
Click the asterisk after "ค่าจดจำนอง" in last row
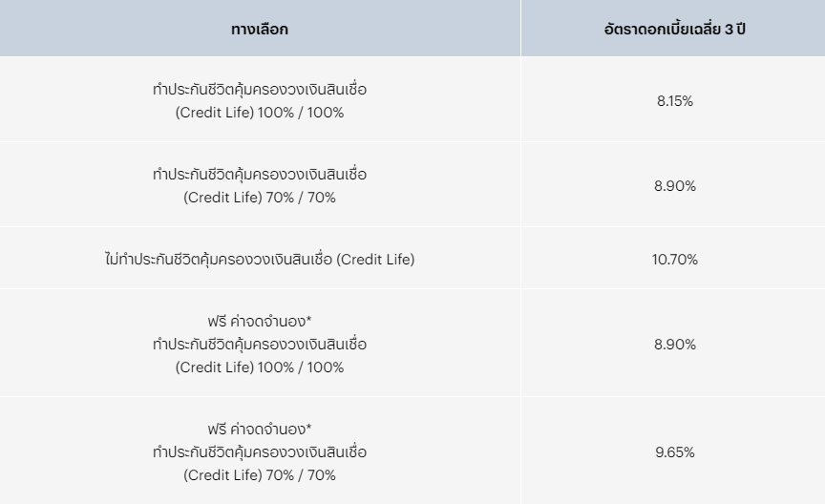309,426
